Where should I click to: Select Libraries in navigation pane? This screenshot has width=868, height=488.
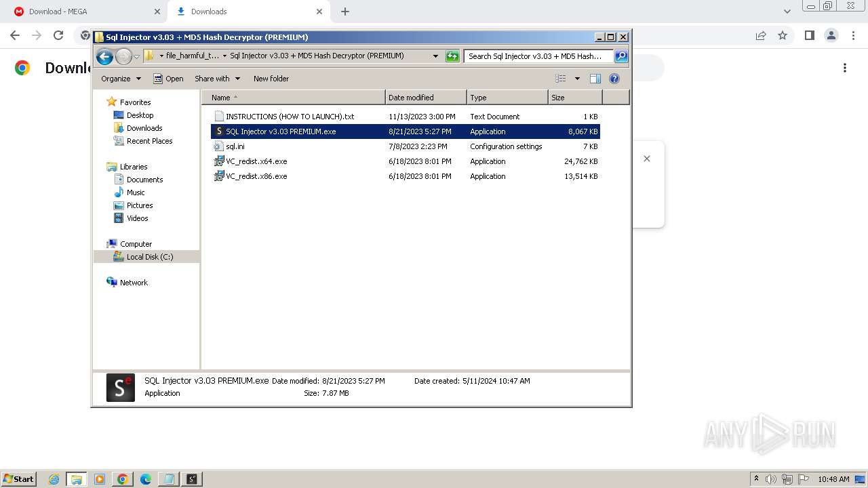[x=134, y=167]
